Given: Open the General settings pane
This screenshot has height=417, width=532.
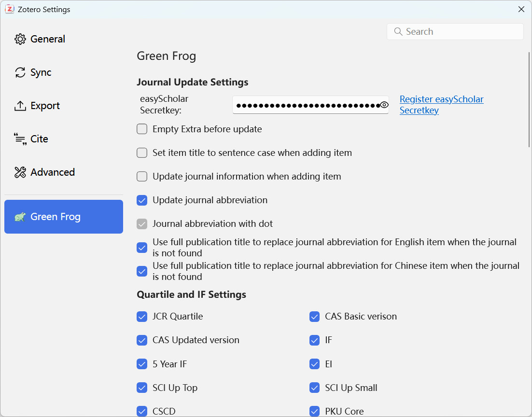Looking at the screenshot, I should pos(63,39).
